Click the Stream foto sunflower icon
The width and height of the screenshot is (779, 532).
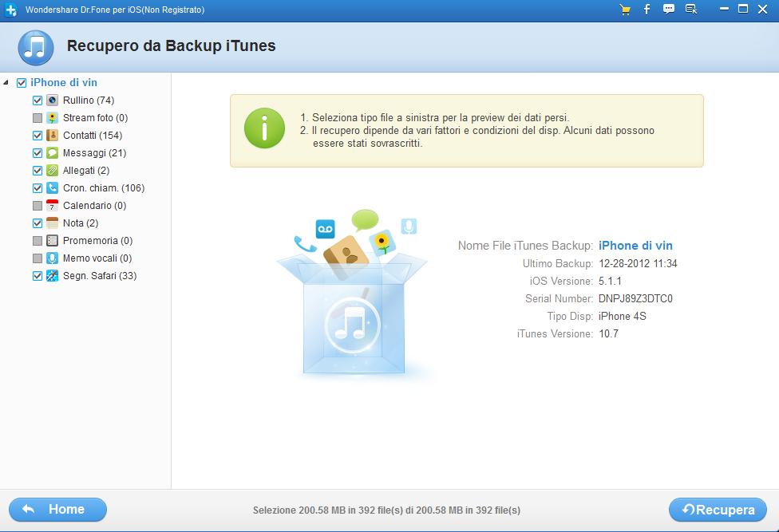[52, 117]
